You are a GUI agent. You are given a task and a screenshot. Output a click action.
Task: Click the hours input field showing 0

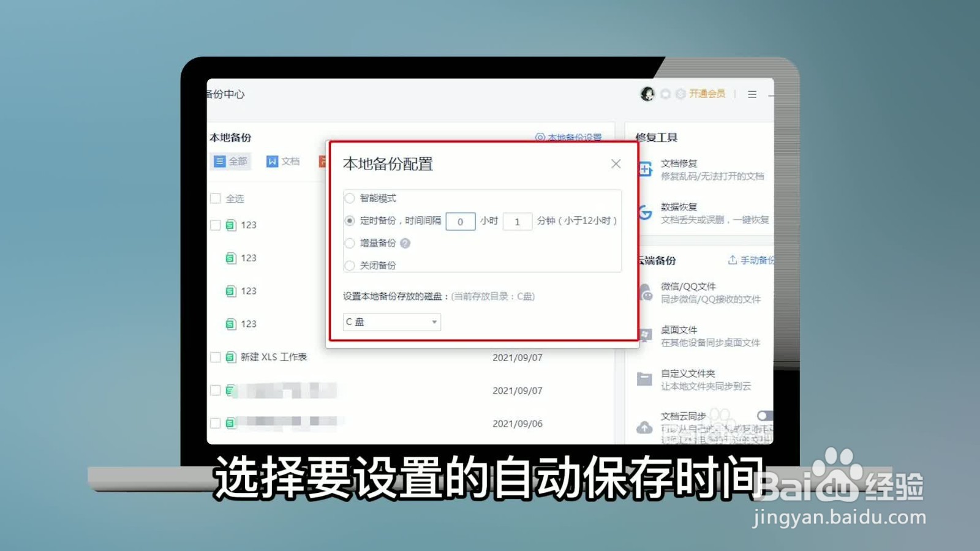461,221
